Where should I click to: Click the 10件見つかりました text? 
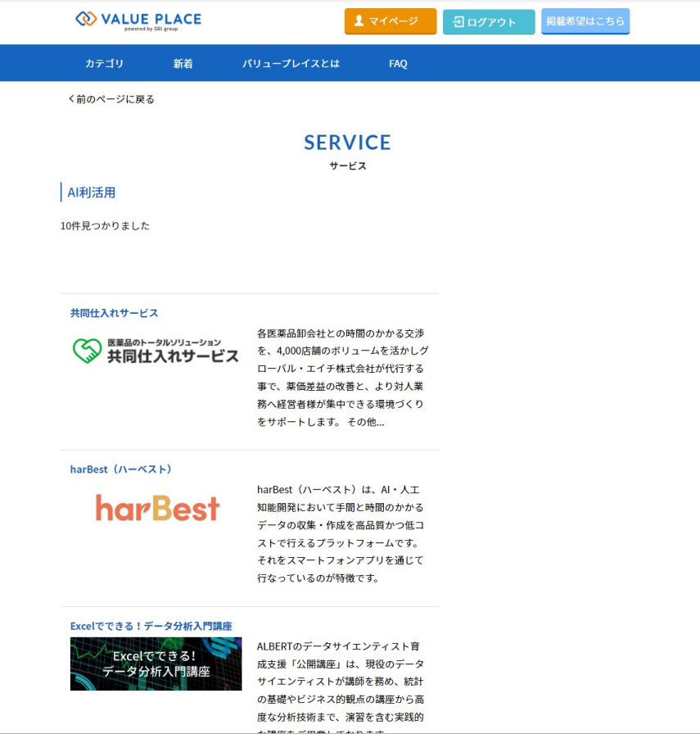106,225
